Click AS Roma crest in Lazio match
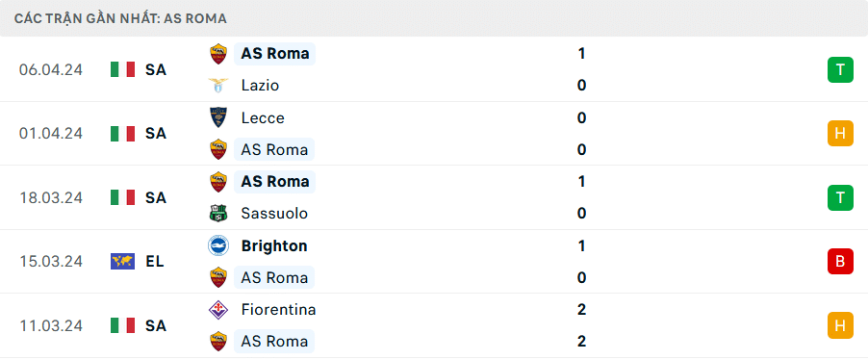868x360 pixels. pyautogui.click(x=218, y=54)
